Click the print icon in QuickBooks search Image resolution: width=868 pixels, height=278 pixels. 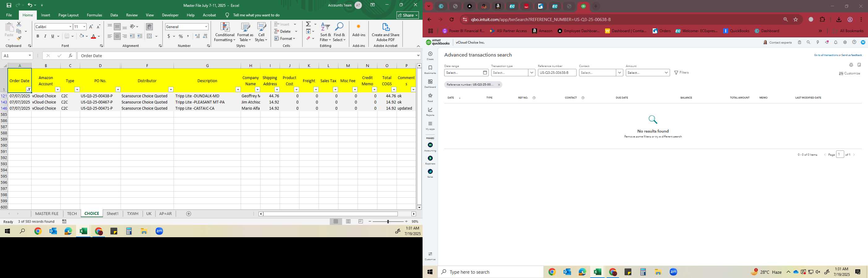point(851,65)
